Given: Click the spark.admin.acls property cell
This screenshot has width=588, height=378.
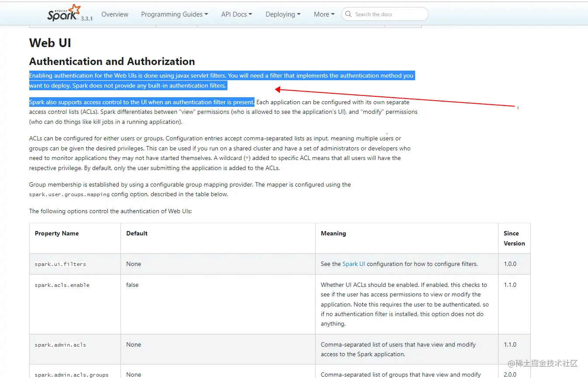Looking at the screenshot, I should coord(75,349).
